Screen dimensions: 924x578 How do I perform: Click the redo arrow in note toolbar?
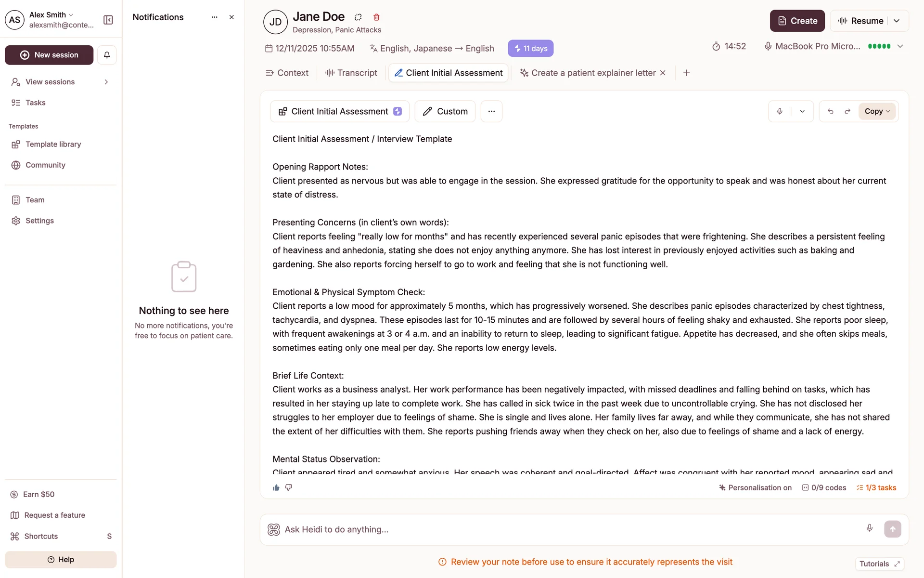pyautogui.click(x=847, y=111)
